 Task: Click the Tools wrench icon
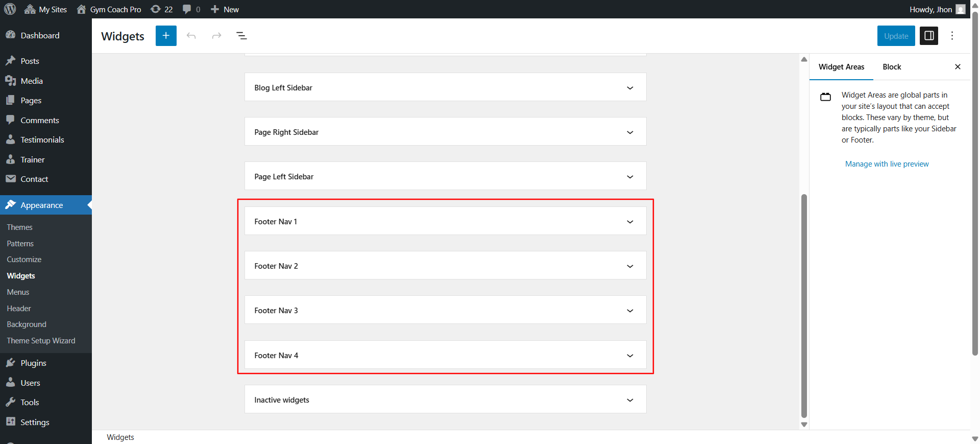[10, 402]
